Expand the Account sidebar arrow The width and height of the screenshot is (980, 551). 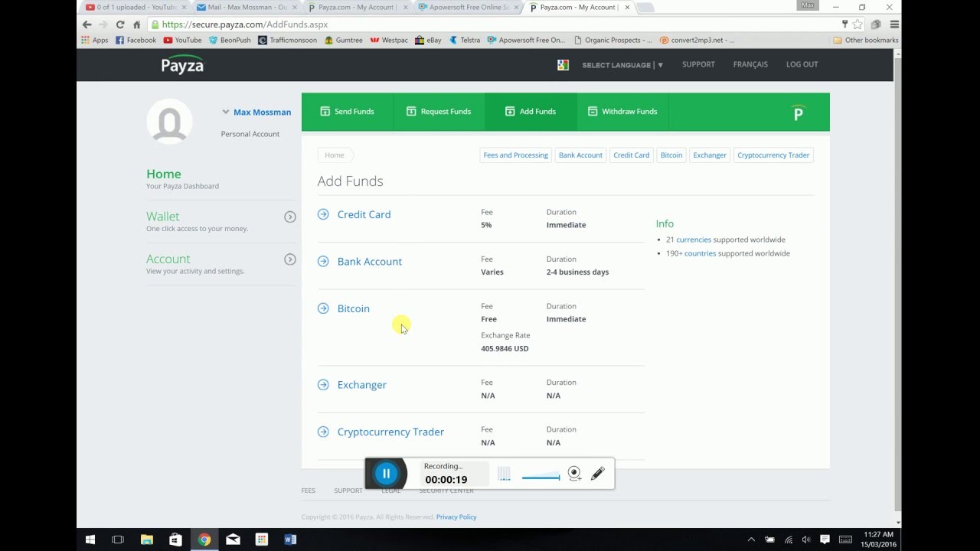(x=290, y=259)
